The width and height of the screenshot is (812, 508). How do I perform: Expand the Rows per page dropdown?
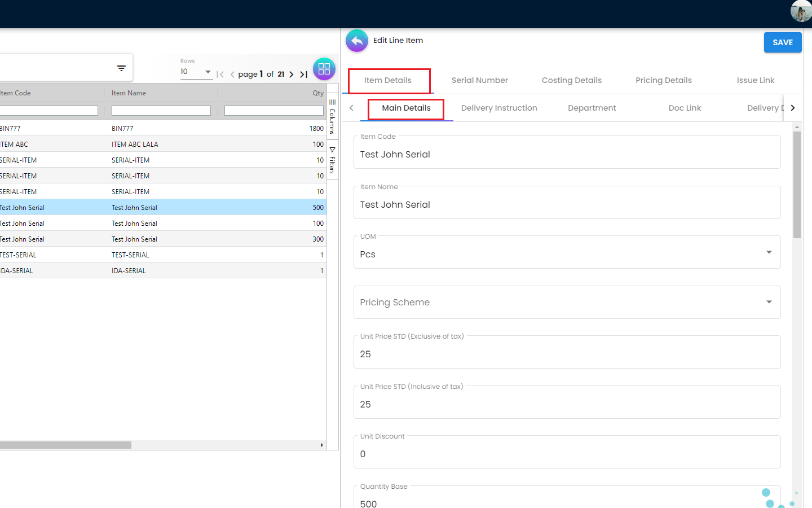click(x=208, y=72)
